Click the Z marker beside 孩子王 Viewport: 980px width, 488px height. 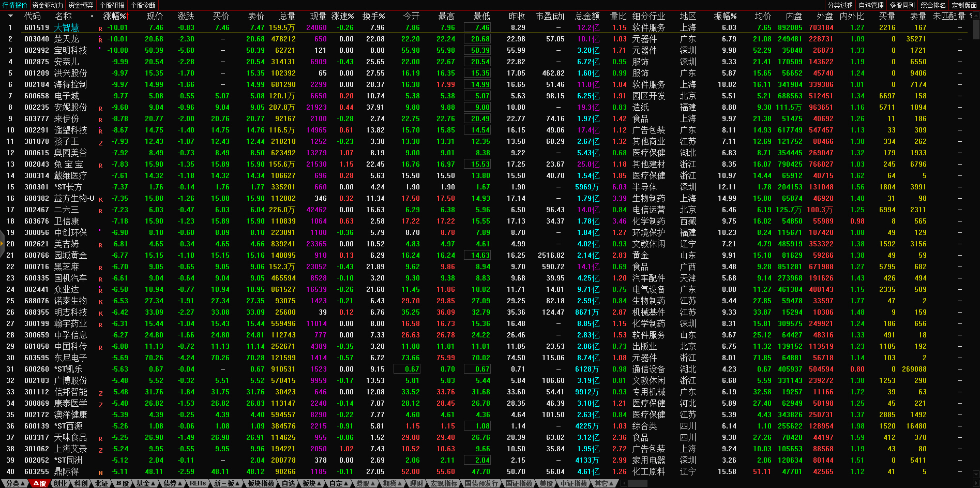(100, 142)
